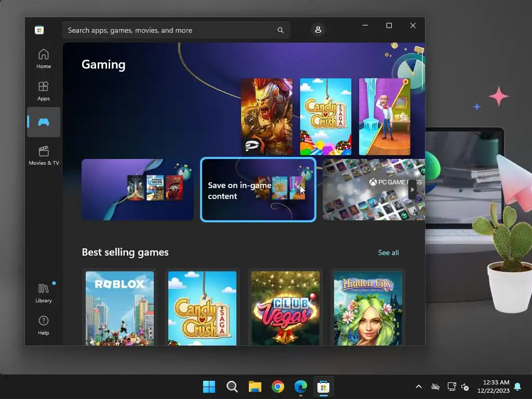Click the Gaming page title
This screenshot has width=532, height=399.
point(103,64)
